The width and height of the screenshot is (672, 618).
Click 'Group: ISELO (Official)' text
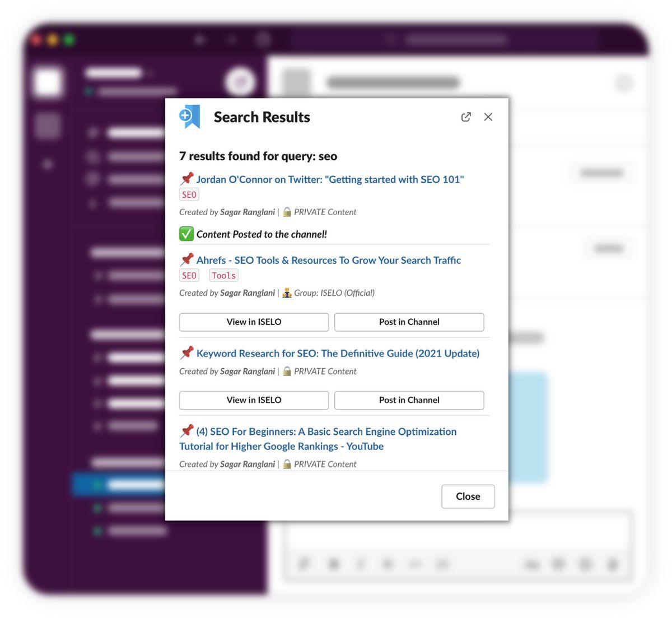(334, 292)
